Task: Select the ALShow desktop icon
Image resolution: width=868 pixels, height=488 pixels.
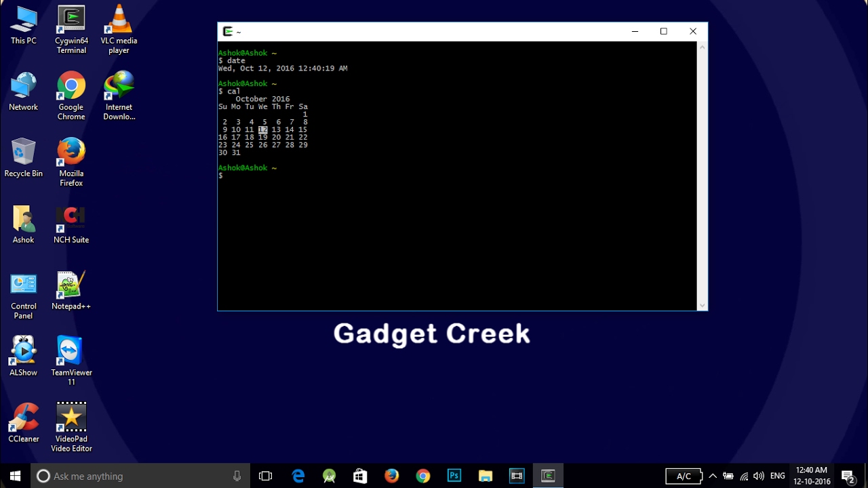Action: point(23,357)
